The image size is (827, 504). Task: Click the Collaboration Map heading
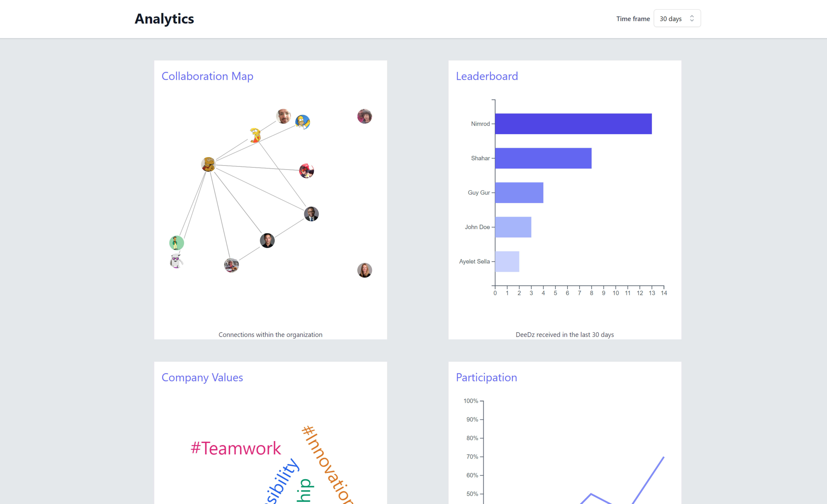(x=207, y=76)
